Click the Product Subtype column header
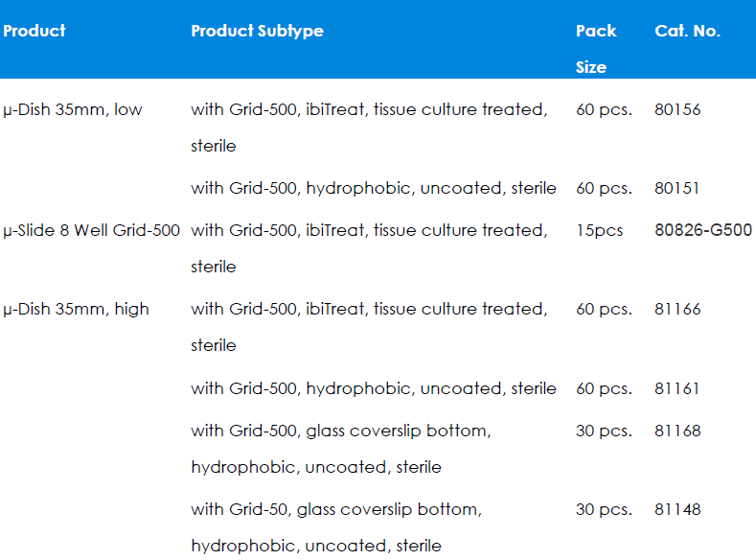This screenshot has height=560, width=756. coord(257,31)
